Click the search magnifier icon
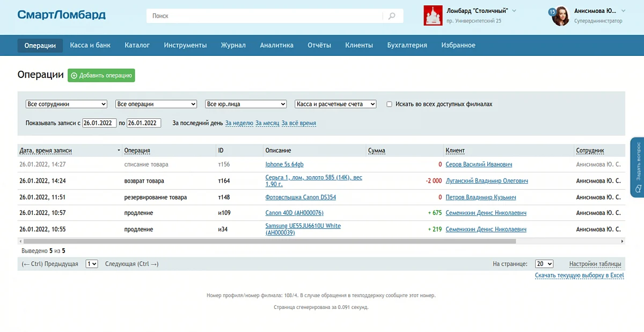Image resolution: width=644 pixels, height=332 pixels. (x=392, y=16)
